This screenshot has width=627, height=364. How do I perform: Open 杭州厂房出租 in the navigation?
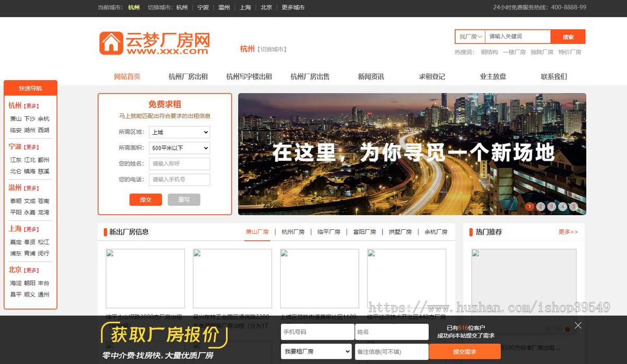[x=188, y=76]
